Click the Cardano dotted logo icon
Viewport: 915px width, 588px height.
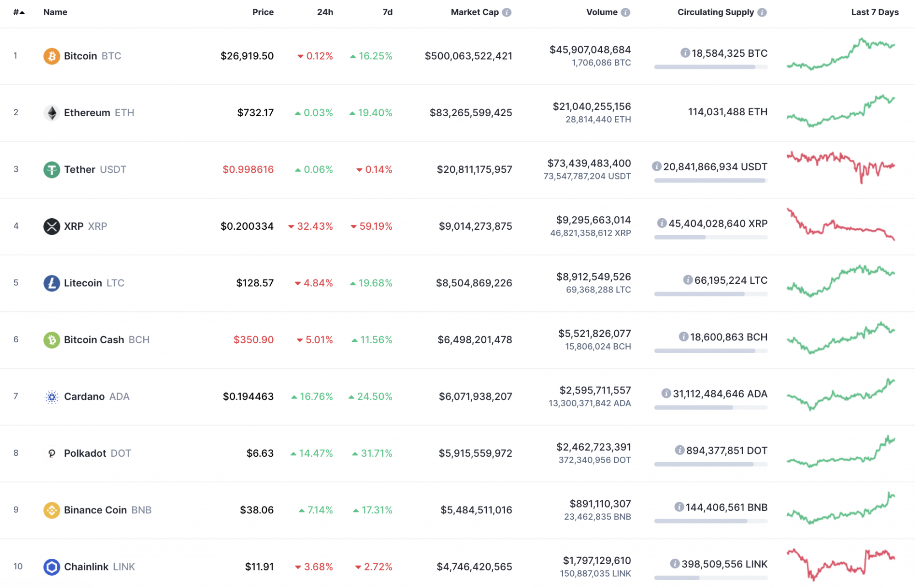click(x=52, y=397)
